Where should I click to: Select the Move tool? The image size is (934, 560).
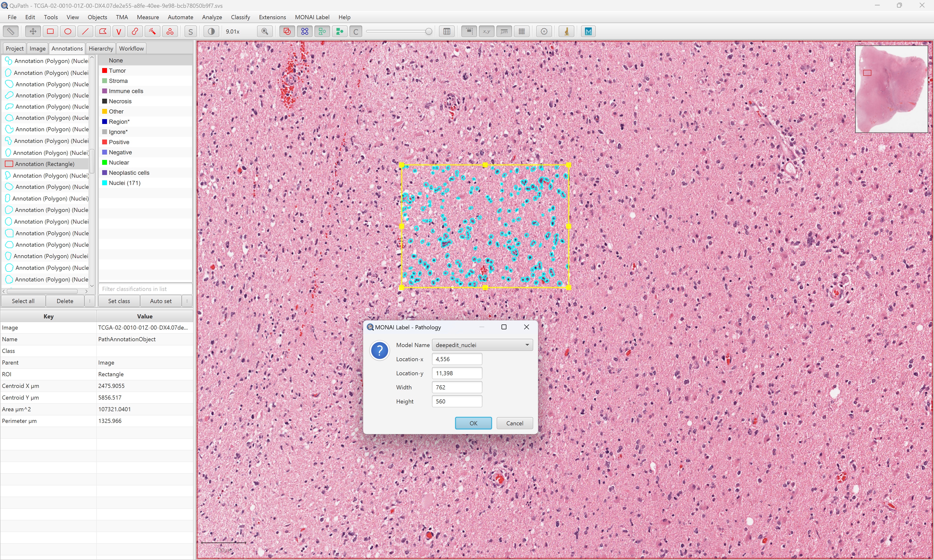[x=33, y=31]
